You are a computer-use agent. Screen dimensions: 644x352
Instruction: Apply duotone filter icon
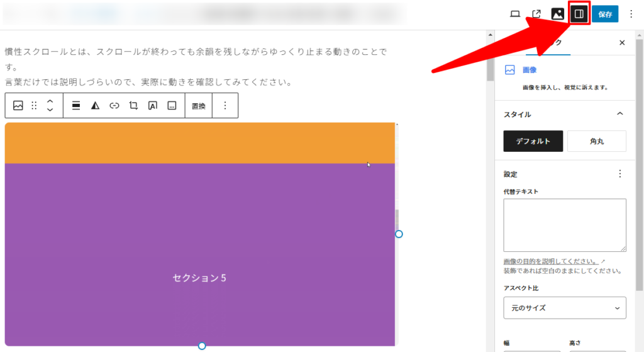(95, 106)
